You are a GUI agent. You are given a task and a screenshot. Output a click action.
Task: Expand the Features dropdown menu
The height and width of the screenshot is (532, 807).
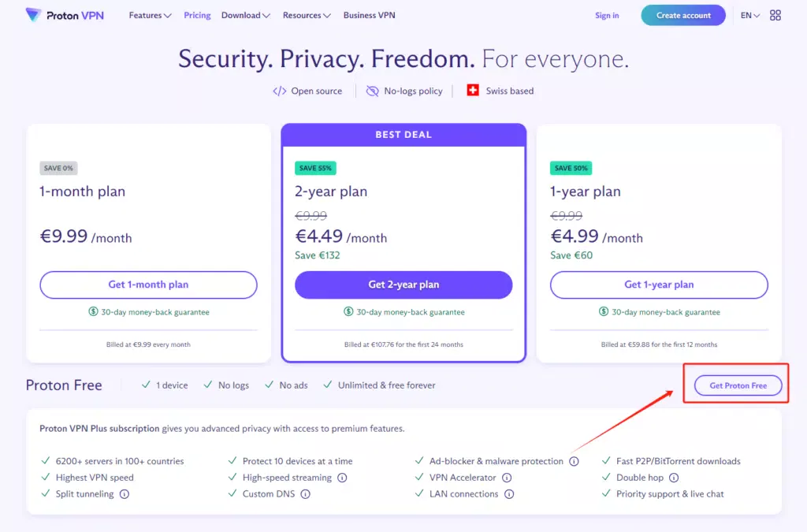click(x=150, y=15)
